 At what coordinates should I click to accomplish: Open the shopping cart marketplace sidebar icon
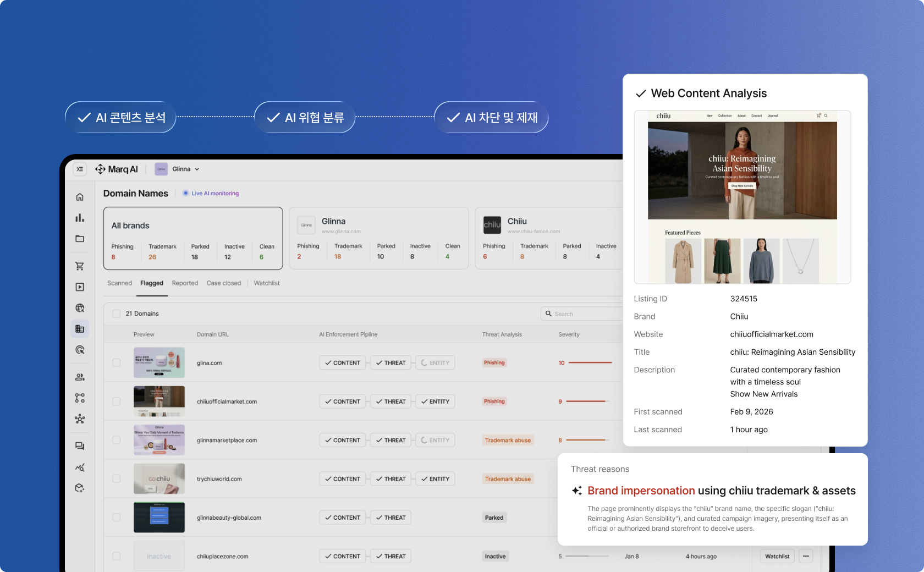pos(80,266)
